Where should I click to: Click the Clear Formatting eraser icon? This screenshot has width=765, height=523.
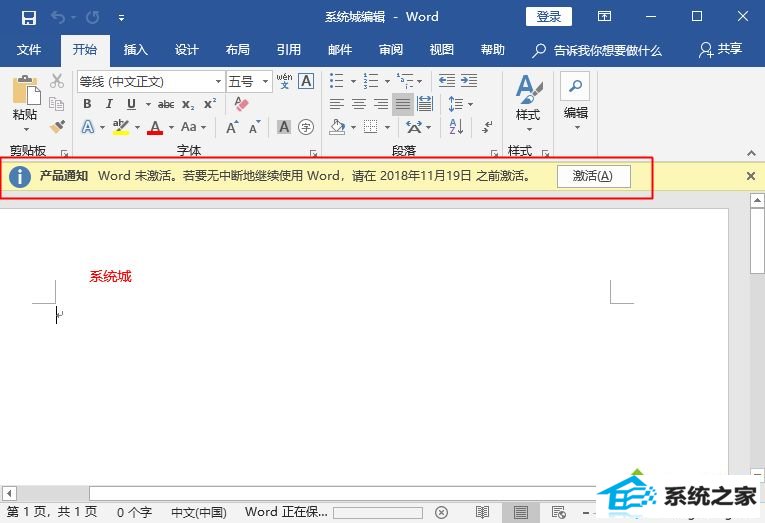coord(240,104)
